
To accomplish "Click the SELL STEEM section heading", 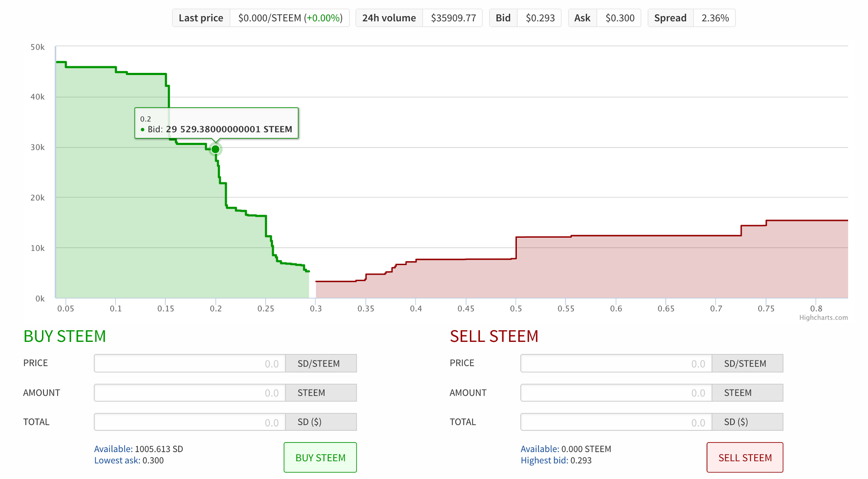I will coord(494,336).
